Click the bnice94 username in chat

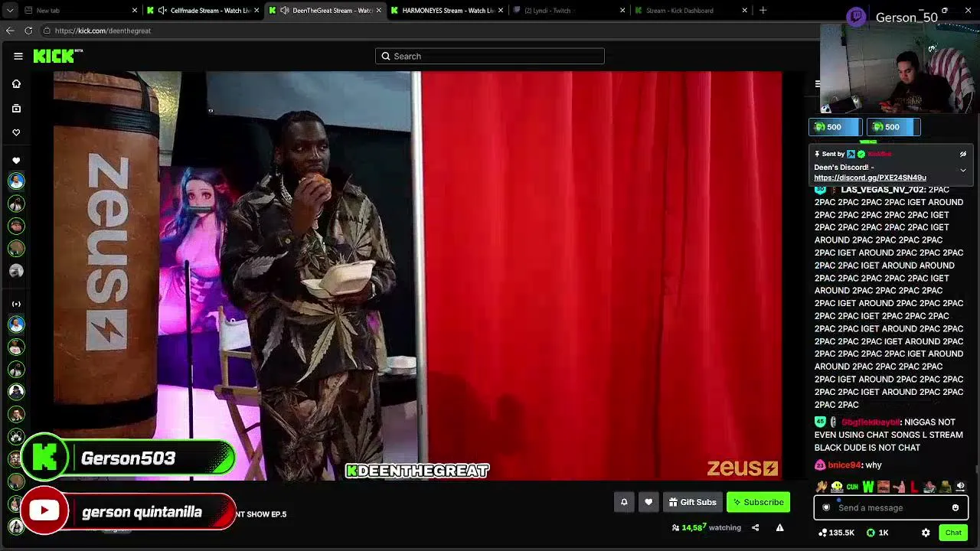click(844, 465)
